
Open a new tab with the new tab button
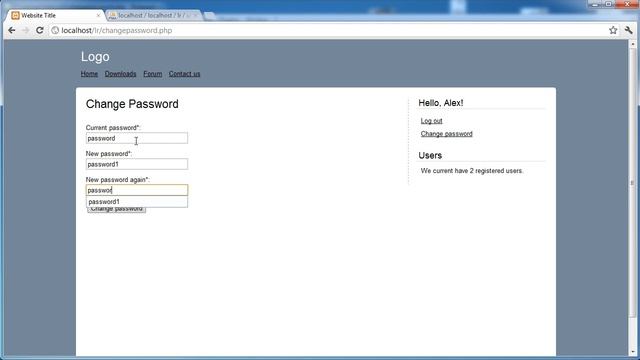[210, 16]
